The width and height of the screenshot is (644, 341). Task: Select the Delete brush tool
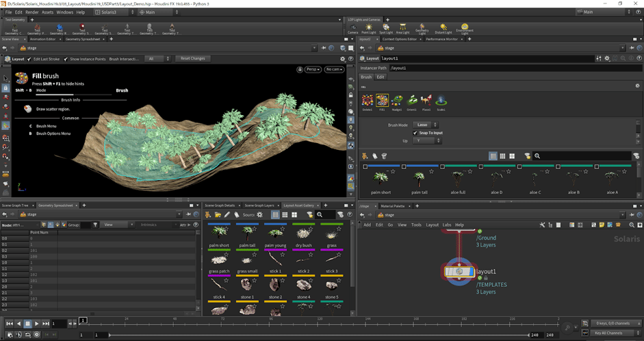(x=368, y=101)
